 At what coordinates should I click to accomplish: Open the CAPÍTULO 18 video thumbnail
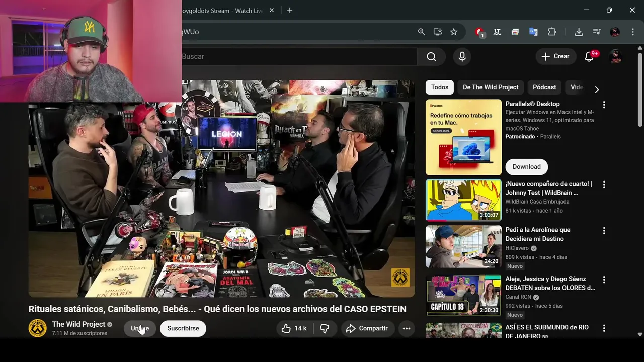click(463, 295)
